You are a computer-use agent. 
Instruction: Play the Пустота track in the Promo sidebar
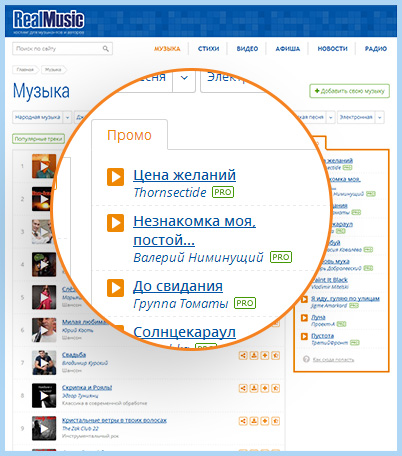pos(304,336)
